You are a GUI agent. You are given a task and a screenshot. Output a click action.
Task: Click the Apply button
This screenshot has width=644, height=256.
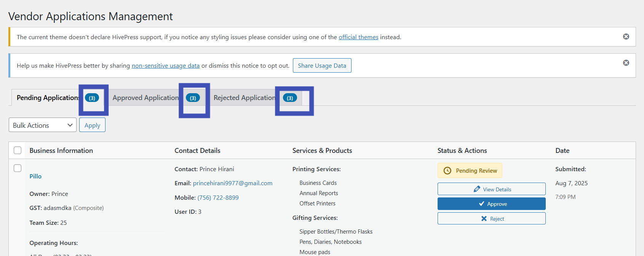tap(92, 125)
